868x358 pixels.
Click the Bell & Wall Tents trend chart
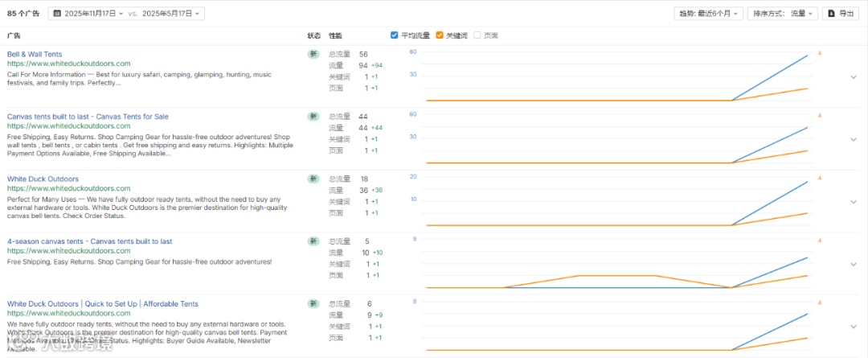coord(616,77)
